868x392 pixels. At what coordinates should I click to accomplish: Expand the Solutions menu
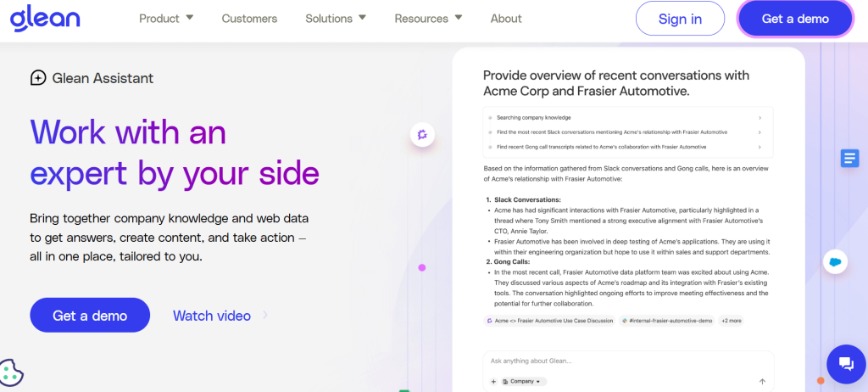pyautogui.click(x=336, y=19)
